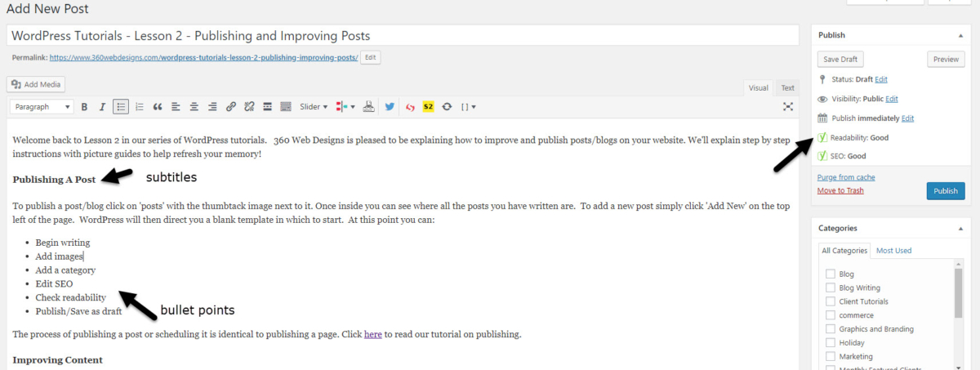Check the Marketing category

[831, 357]
